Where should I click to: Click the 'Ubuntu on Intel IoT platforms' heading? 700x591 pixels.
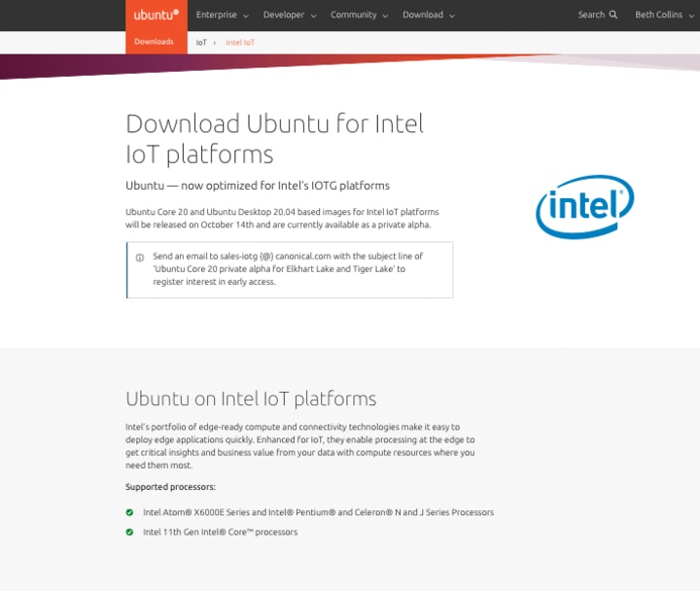(x=251, y=399)
